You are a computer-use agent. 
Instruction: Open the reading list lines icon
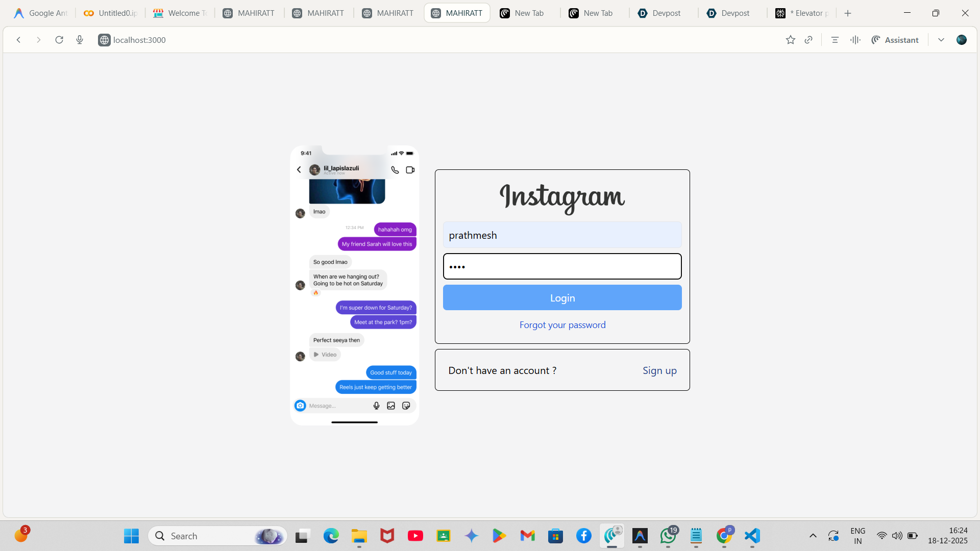tap(835, 40)
